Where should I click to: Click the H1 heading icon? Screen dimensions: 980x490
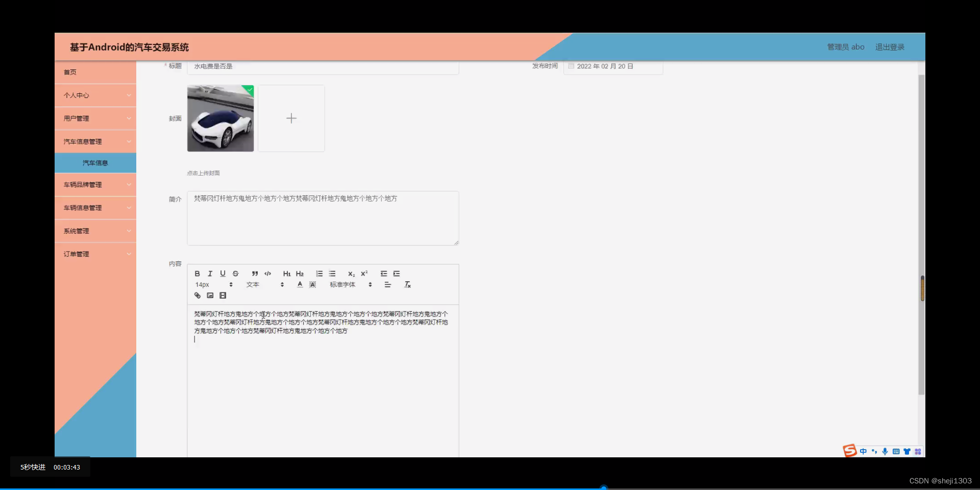[286, 274]
